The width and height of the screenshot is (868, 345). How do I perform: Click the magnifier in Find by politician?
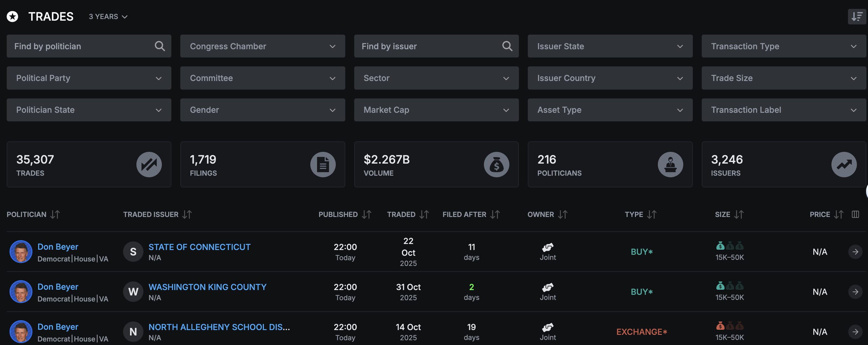click(160, 46)
